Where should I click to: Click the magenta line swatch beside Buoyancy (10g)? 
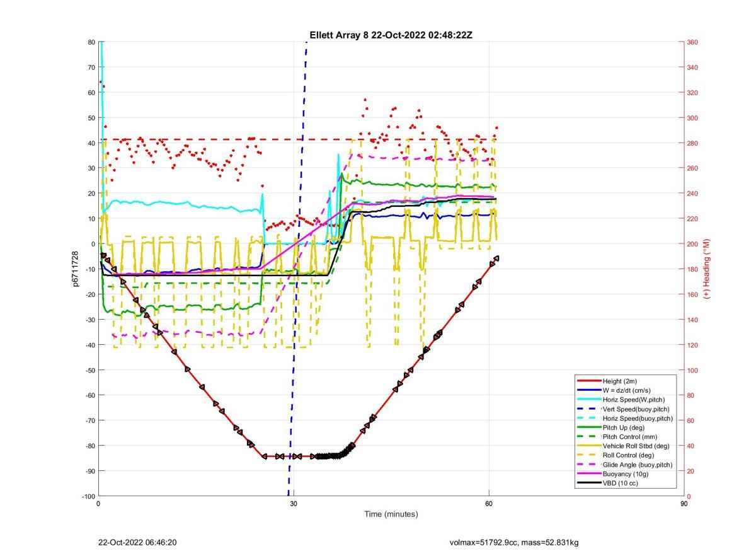click(588, 474)
